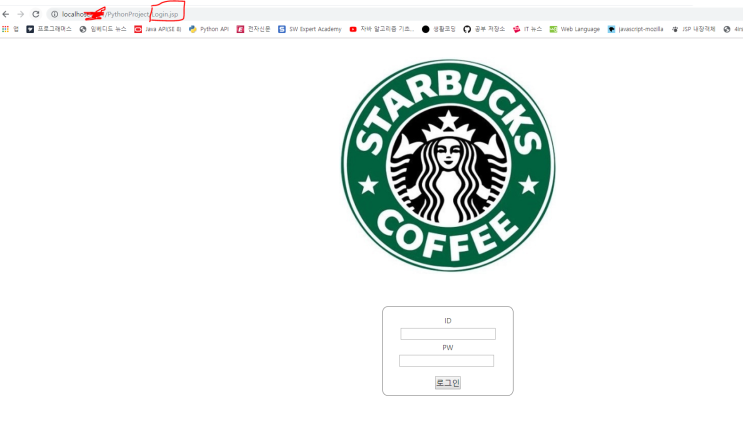Open the 전자신문 bookmark
Screen dimensions: 743x436
pyautogui.click(x=254, y=29)
